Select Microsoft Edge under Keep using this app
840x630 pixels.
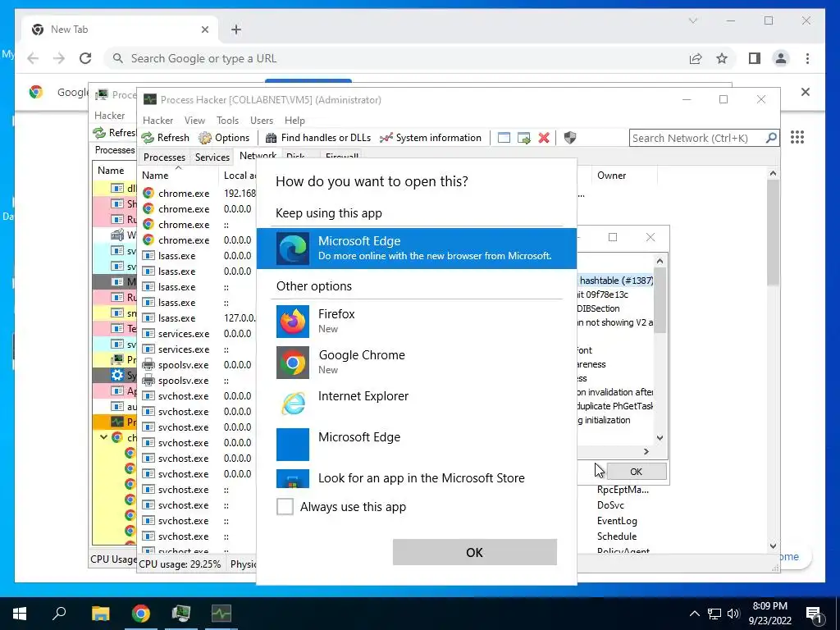click(x=416, y=248)
